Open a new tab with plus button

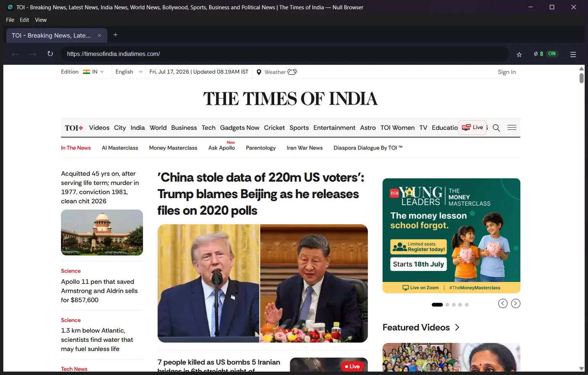coord(115,35)
